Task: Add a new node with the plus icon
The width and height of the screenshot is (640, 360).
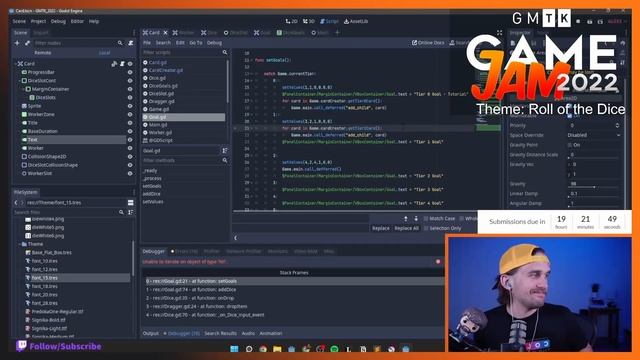Action: click(17, 43)
